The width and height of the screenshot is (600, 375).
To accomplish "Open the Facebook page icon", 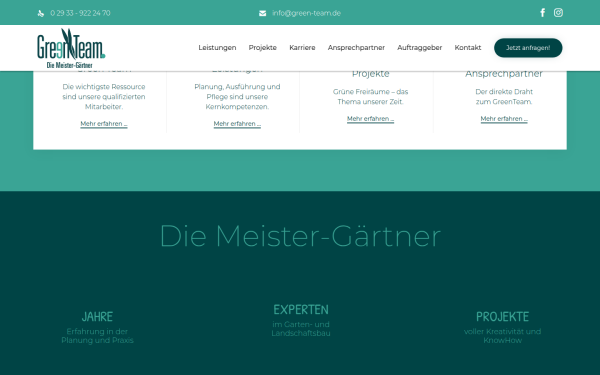I will [x=543, y=13].
